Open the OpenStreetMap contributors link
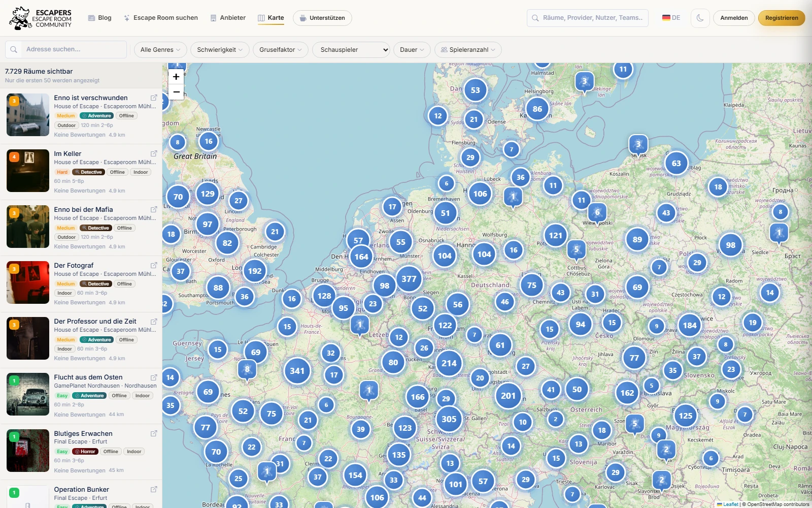Viewport: 812px width, 508px height. point(778,504)
